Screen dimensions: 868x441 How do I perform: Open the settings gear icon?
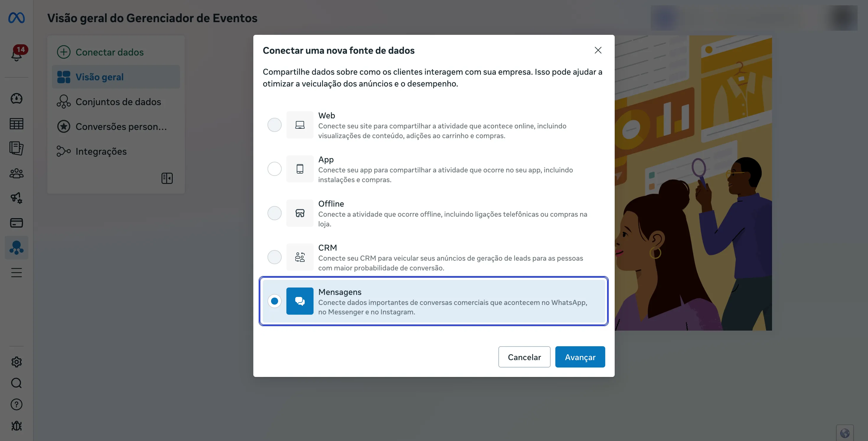pyautogui.click(x=17, y=362)
